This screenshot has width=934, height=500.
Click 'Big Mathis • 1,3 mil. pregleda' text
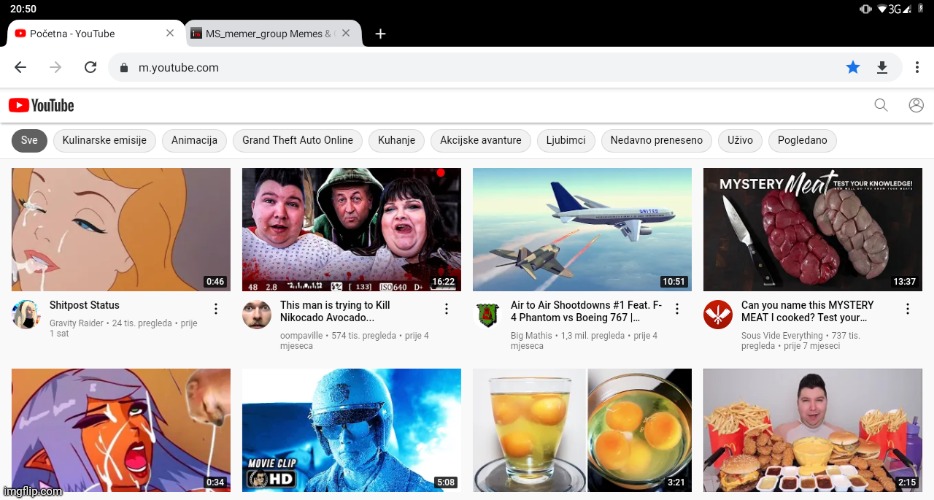(567, 336)
